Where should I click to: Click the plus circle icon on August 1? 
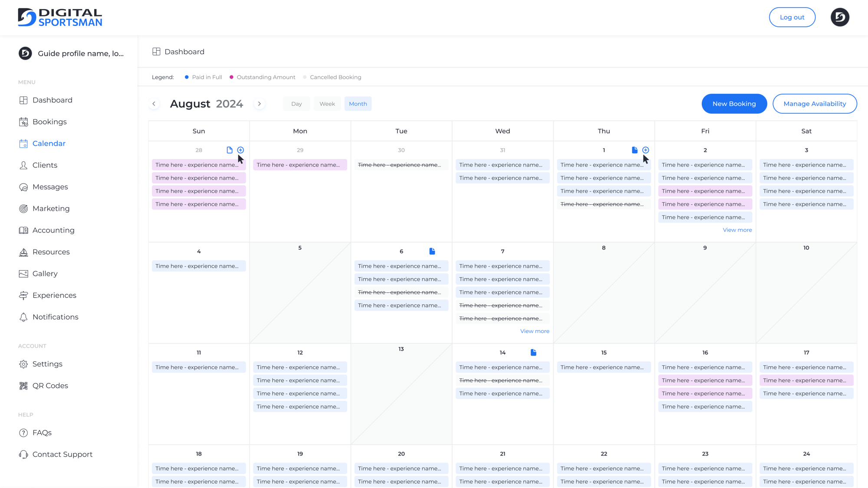pos(646,150)
